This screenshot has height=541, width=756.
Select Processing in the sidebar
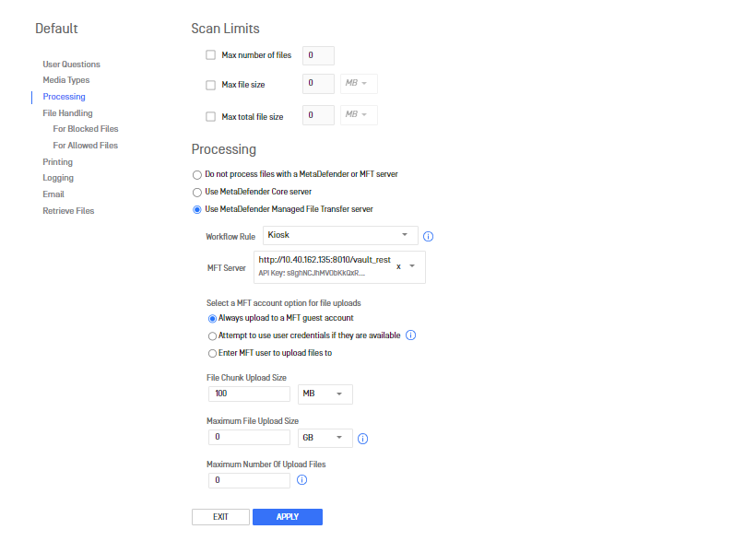point(65,97)
